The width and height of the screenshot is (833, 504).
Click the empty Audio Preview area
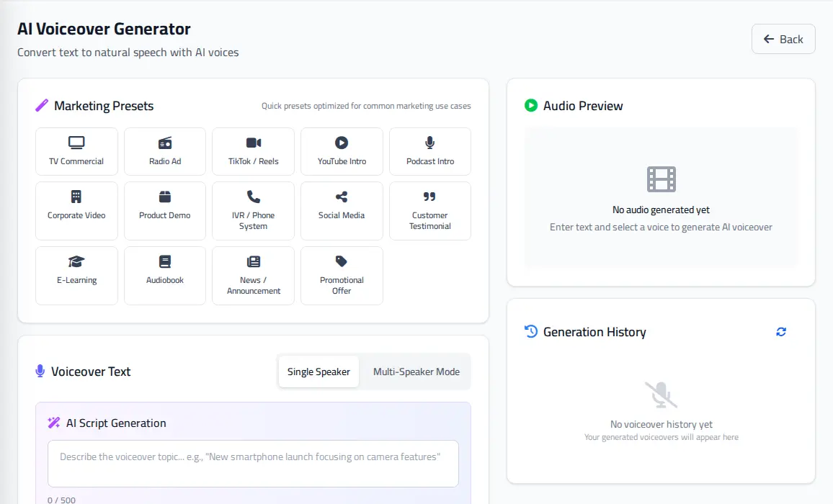pyautogui.click(x=661, y=197)
